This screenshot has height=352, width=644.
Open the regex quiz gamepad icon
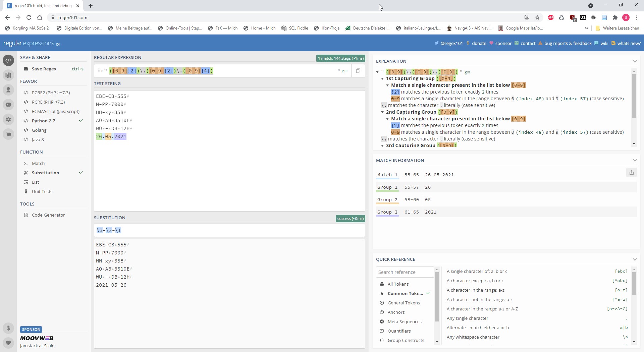click(8, 105)
